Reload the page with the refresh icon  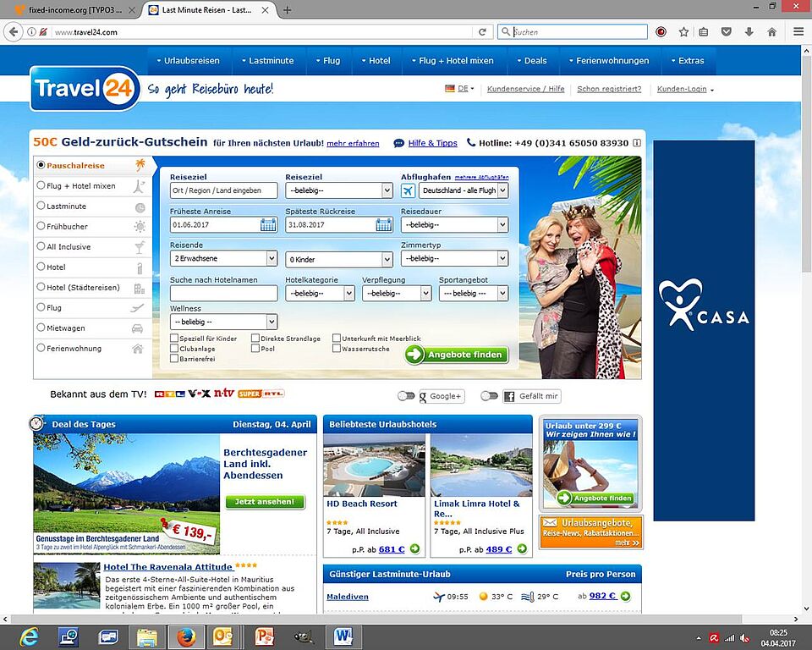tap(482, 32)
